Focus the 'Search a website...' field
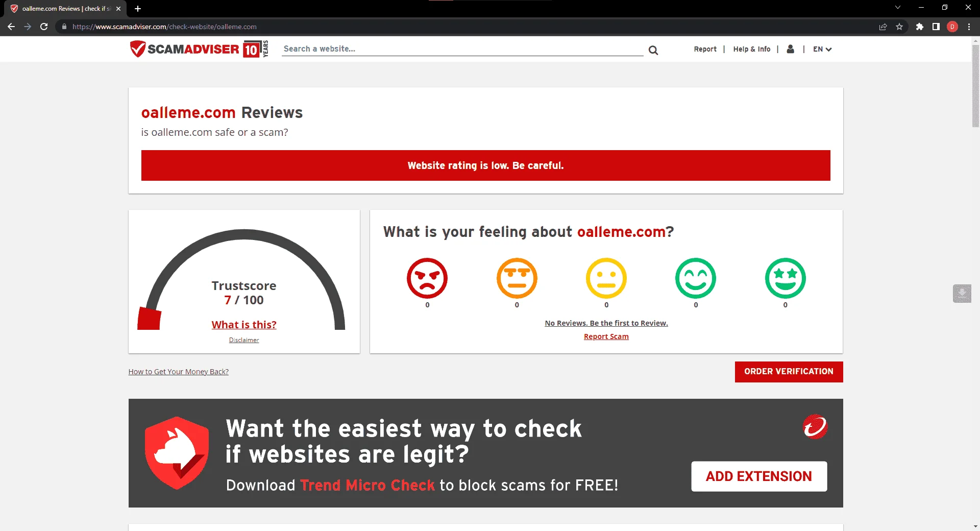Image resolution: width=980 pixels, height=531 pixels. click(462, 49)
